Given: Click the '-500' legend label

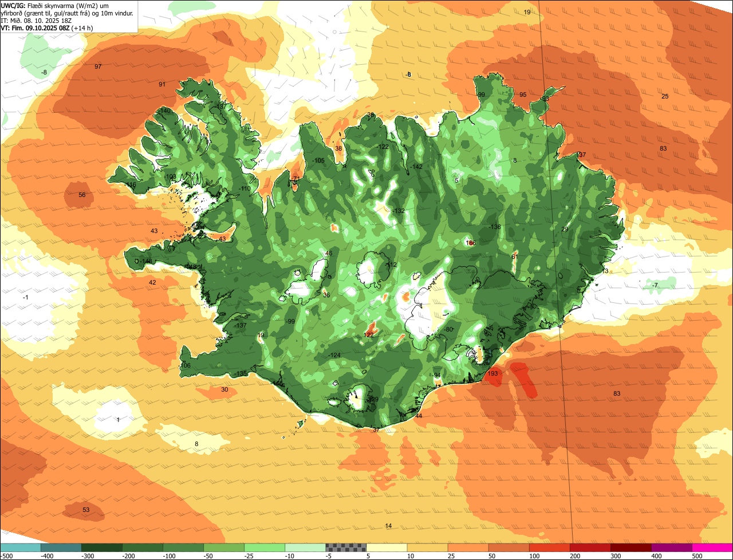Looking at the screenshot, I should pyautogui.click(x=6, y=556).
